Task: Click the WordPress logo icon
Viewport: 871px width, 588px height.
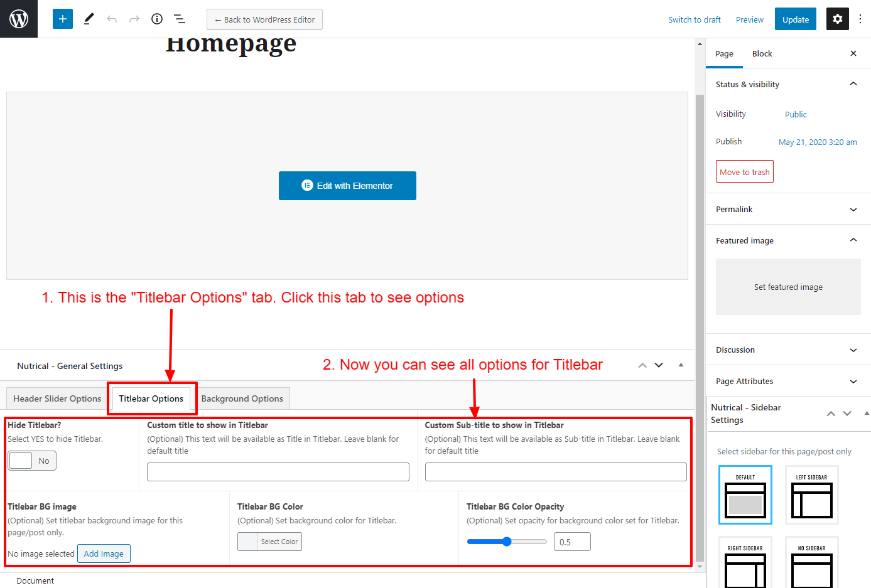Action: point(19,19)
